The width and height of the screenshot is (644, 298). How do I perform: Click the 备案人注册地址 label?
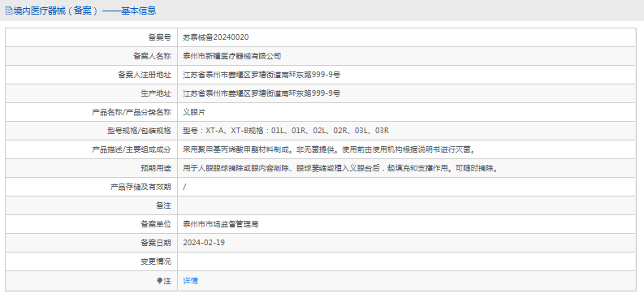145,75
